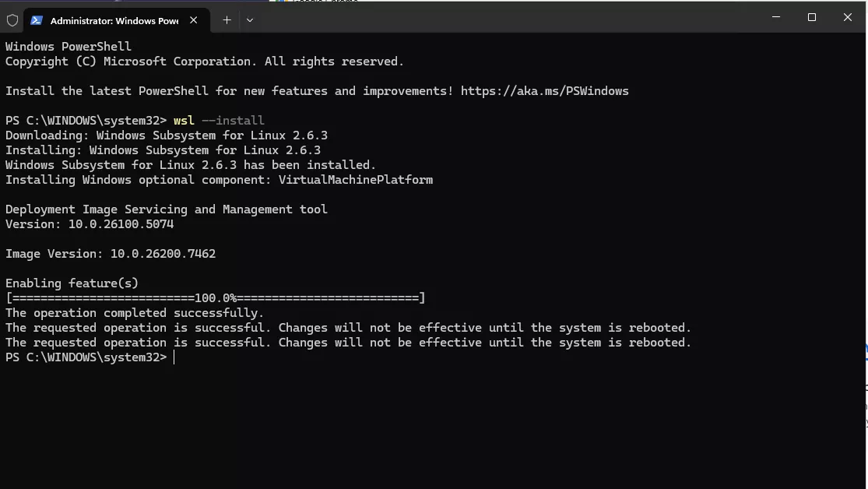
Task: Minimize the terminal window
Action: 776,17
